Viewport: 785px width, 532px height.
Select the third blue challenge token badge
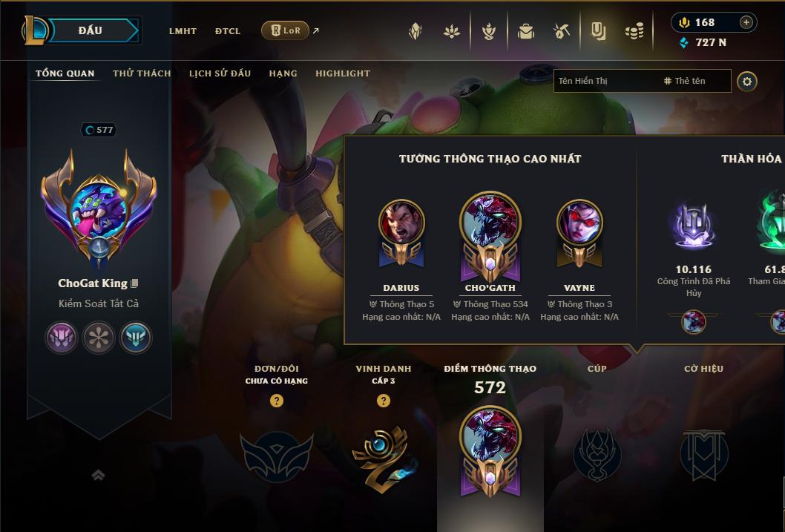point(136,338)
